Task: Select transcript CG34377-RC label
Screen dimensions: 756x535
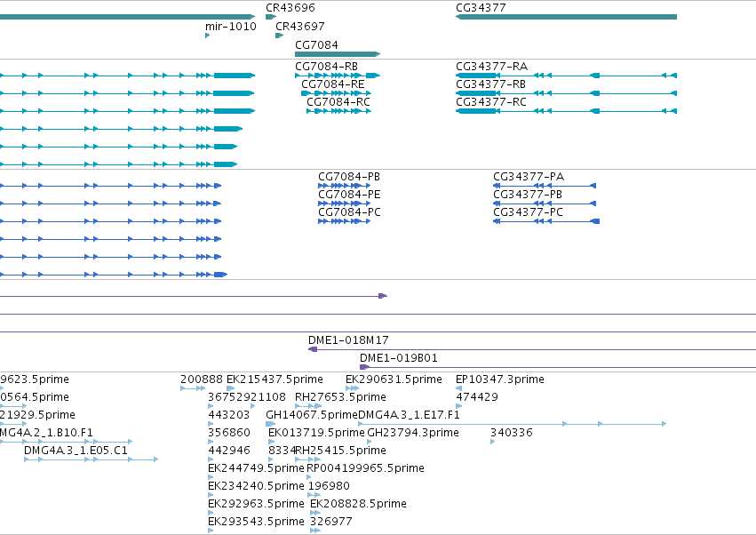Action: coord(491,102)
